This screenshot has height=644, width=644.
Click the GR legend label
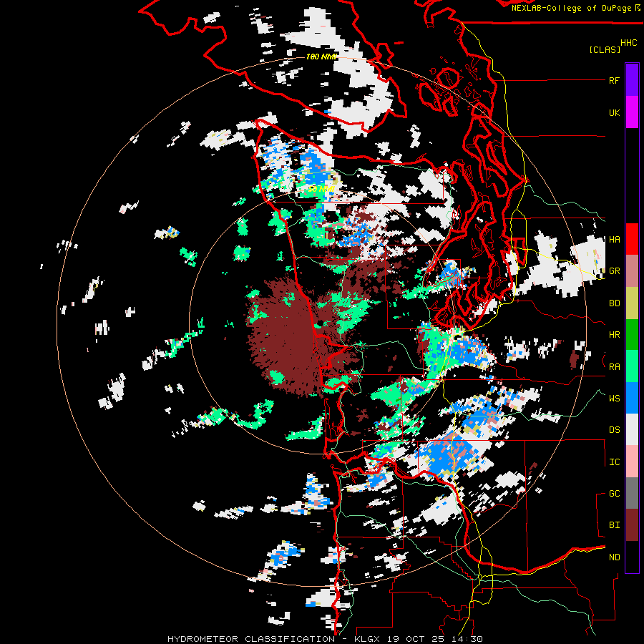point(614,271)
